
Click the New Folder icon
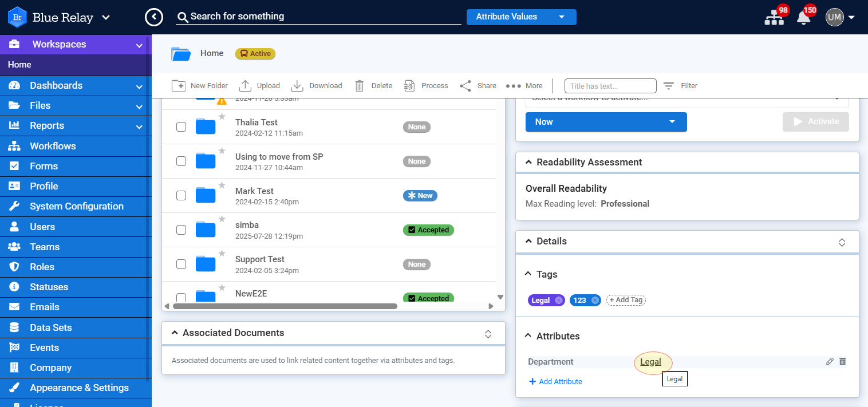coord(179,86)
